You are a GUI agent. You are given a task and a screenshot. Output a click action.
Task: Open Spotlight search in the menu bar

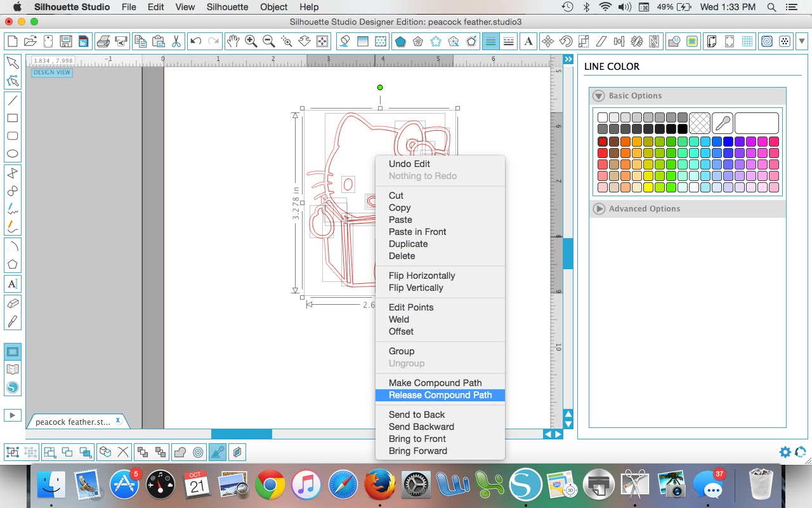point(771,7)
